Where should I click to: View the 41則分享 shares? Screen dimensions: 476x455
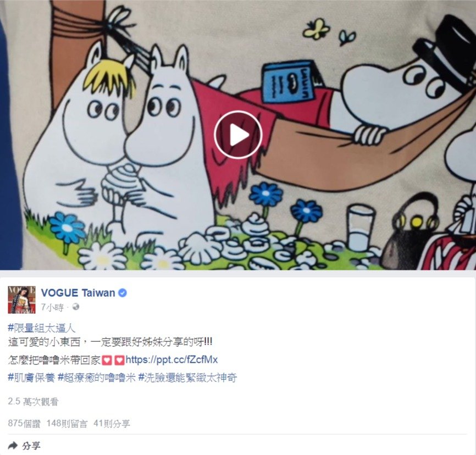click(x=112, y=423)
